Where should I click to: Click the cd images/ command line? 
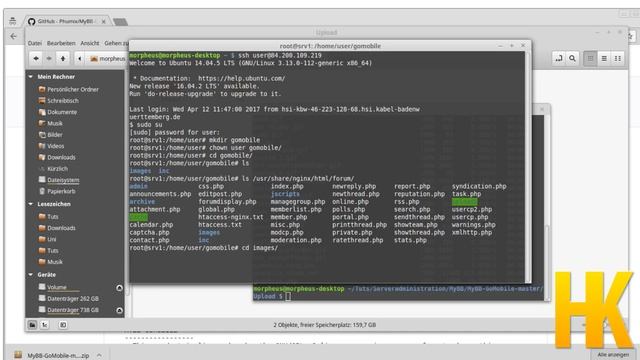(x=204, y=248)
